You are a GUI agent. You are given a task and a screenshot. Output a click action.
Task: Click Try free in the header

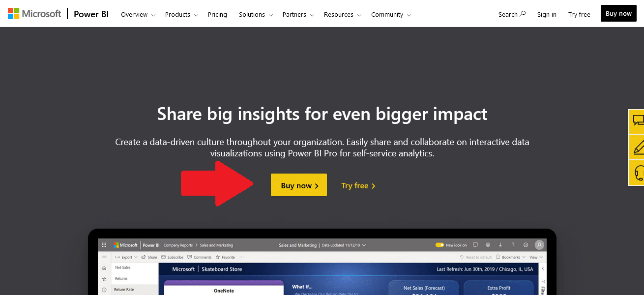579,15
